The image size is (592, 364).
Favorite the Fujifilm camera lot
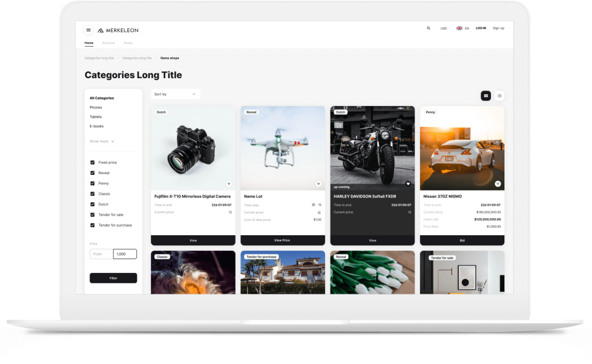(228, 184)
